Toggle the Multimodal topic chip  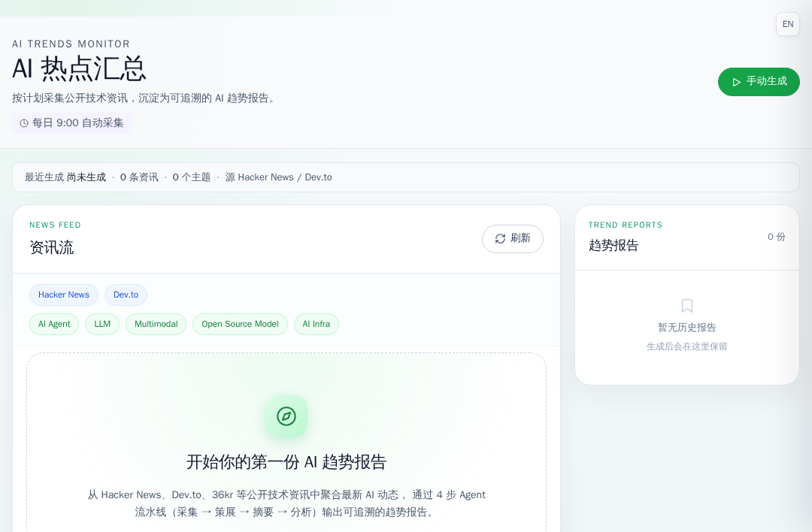pyautogui.click(x=156, y=324)
